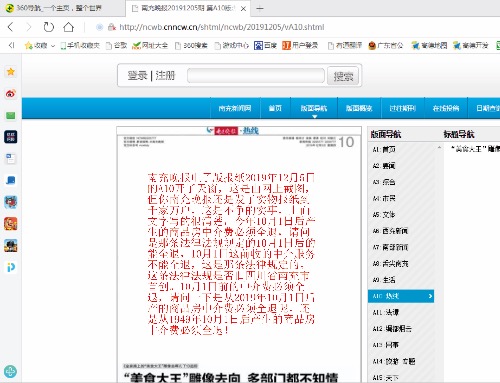
Task: Select page A11 in the page list
Action: pyautogui.click(x=401, y=312)
